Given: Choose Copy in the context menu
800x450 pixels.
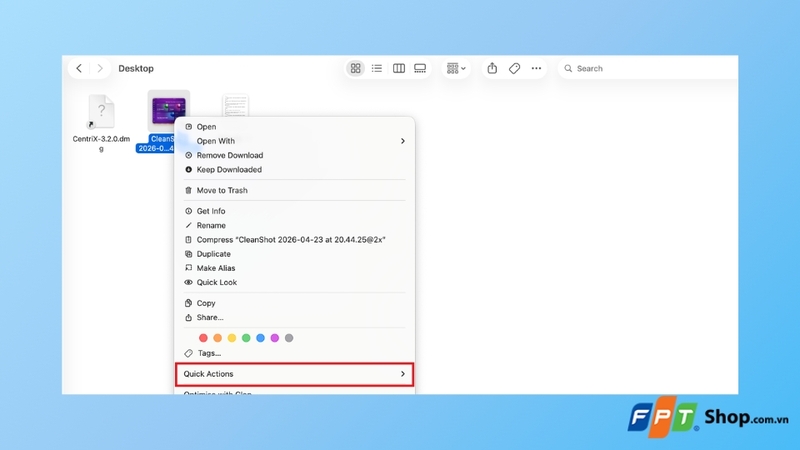Looking at the screenshot, I should [294, 303].
